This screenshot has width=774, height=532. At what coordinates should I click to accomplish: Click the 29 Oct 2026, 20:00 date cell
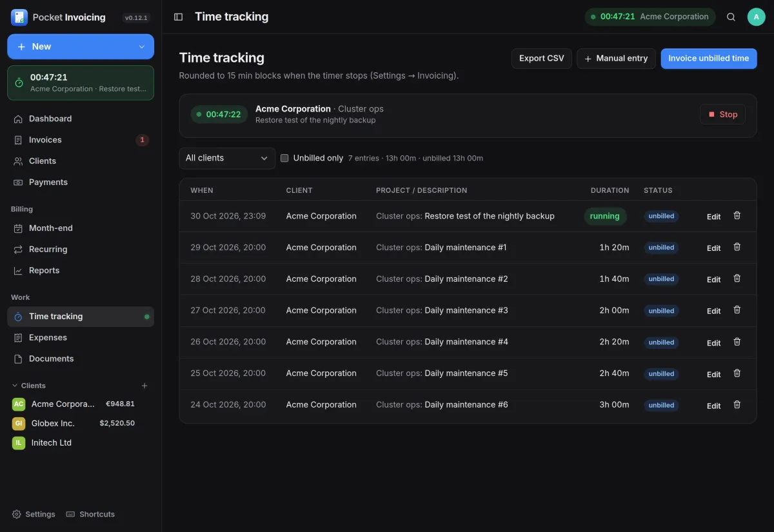[228, 248]
